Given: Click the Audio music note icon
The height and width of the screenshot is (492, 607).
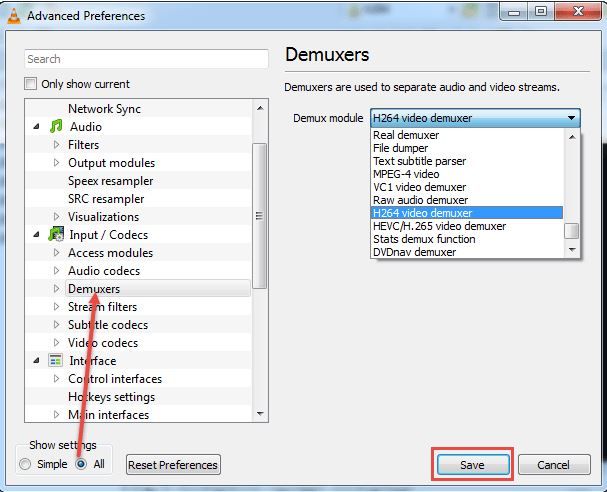Looking at the screenshot, I should point(56,126).
